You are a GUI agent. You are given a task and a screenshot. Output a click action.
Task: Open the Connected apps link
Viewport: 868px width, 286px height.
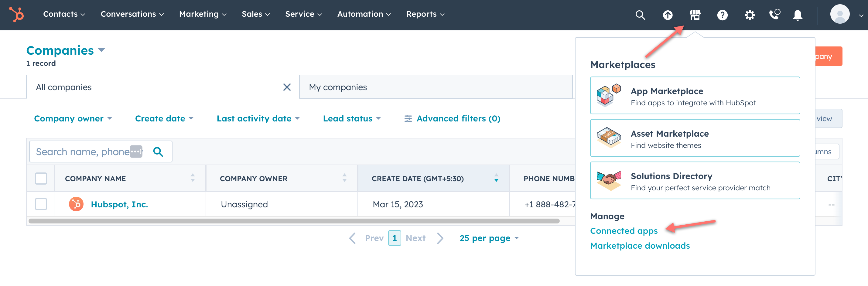624,231
